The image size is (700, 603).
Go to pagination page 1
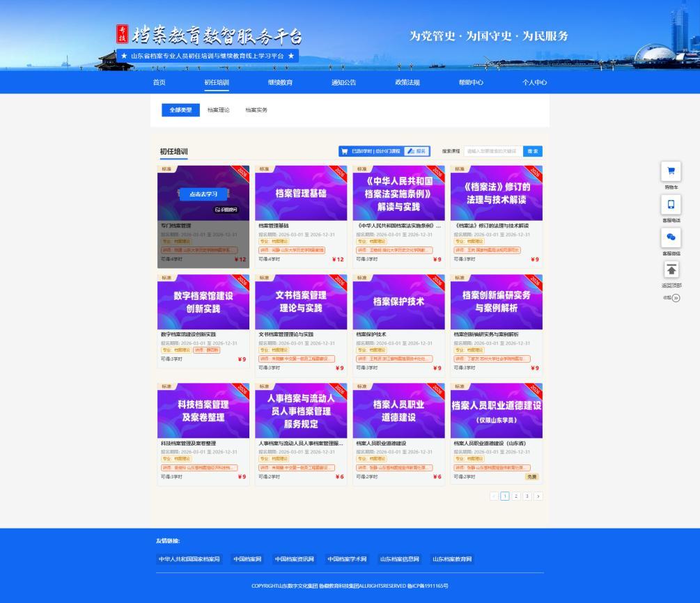[x=505, y=496]
